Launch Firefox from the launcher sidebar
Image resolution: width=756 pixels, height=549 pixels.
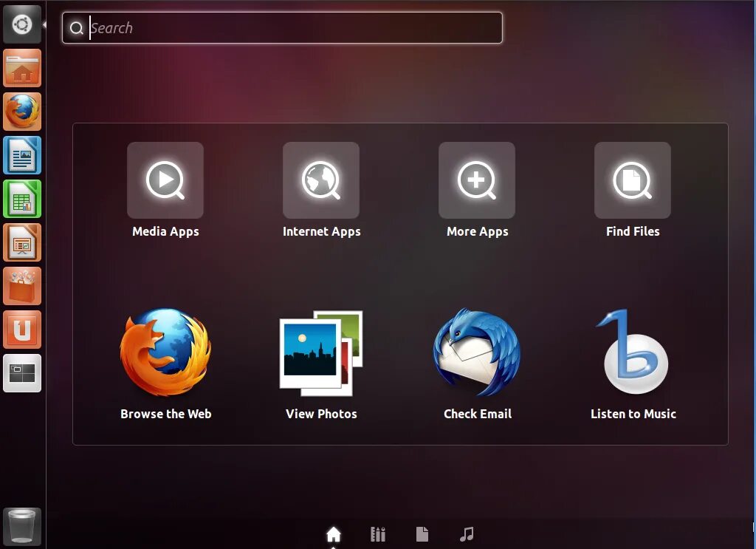22,112
